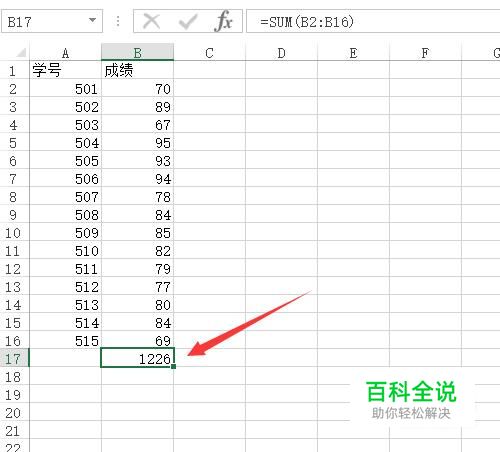The height and width of the screenshot is (452, 500).
Task: Click score cell with value 78
Action: coord(137,197)
